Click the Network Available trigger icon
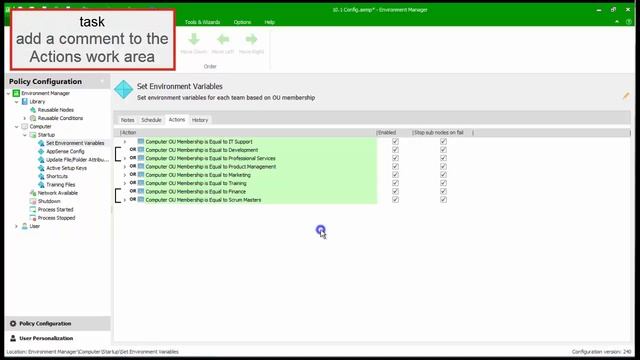This screenshot has height=360, width=640. tap(33, 193)
